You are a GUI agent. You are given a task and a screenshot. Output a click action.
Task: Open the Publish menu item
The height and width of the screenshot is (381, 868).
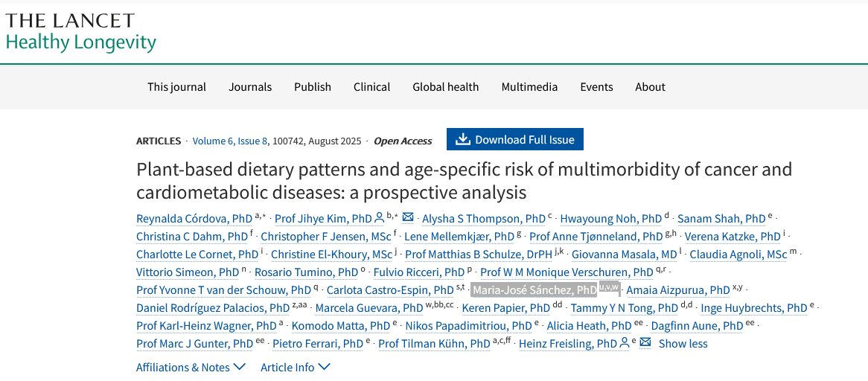(x=313, y=87)
